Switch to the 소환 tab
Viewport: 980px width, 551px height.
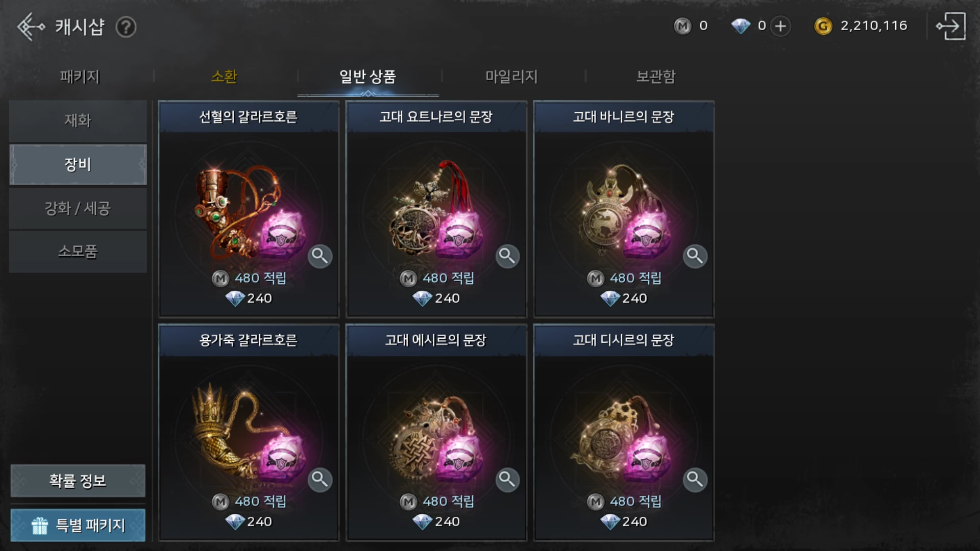[x=224, y=77]
